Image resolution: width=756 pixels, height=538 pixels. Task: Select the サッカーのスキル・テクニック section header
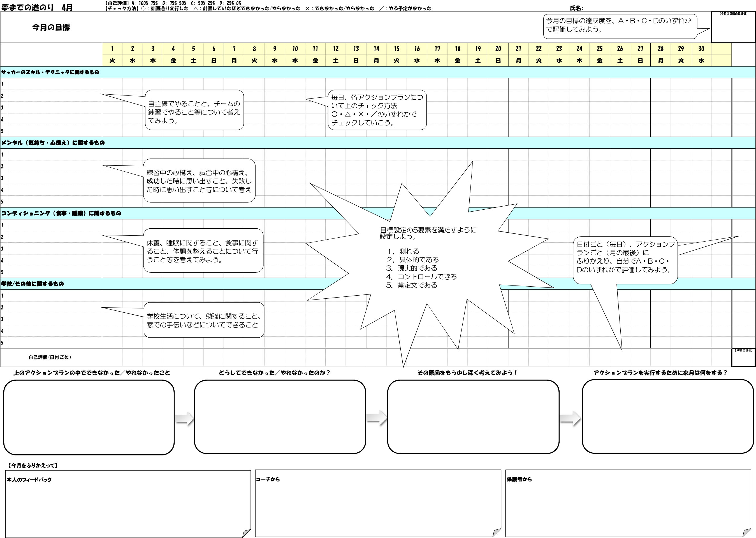pyautogui.click(x=50, y=72)
